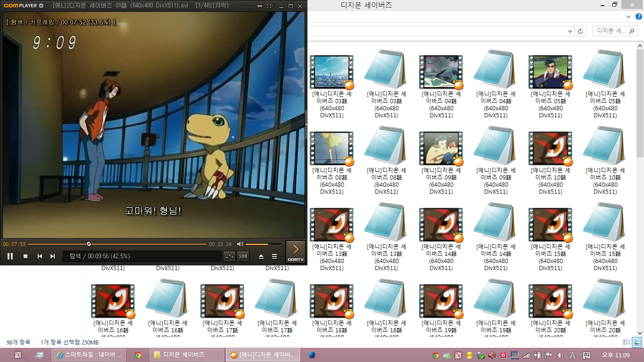Select the episode 03話 notepad subtitle file
This screenshot has height=362, width=644.
(x=386, y=84)
